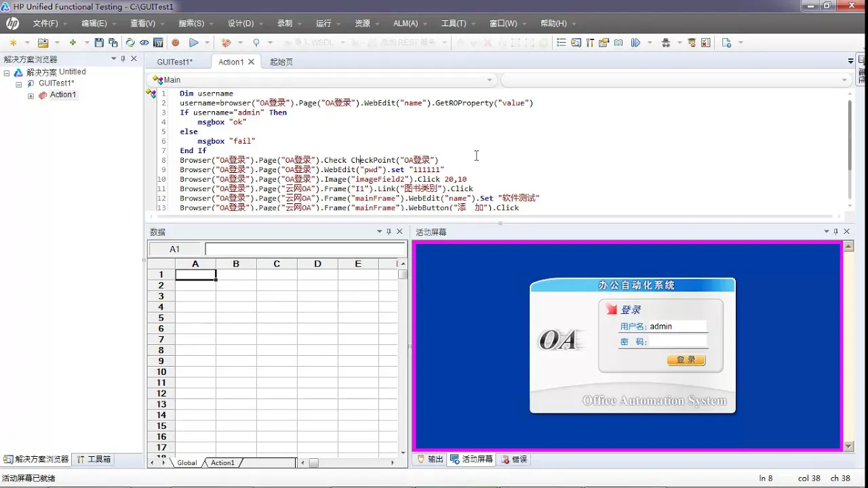Open the 工具(T) menu
Viewport: 868px width, 488px height.
pyautogui.click(x=454, y=24)
